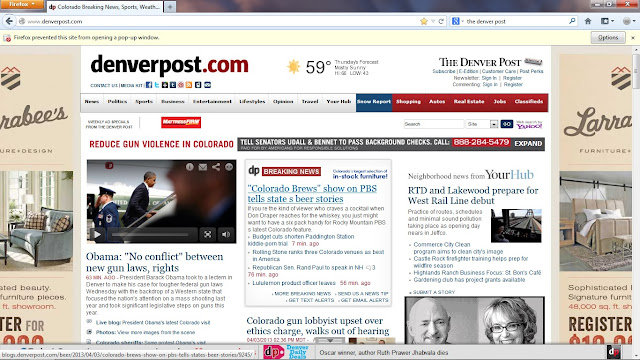Click the MORE BREAKING NEWS link
The height and width of the screenshot is (360, 640).
[302, 293]
